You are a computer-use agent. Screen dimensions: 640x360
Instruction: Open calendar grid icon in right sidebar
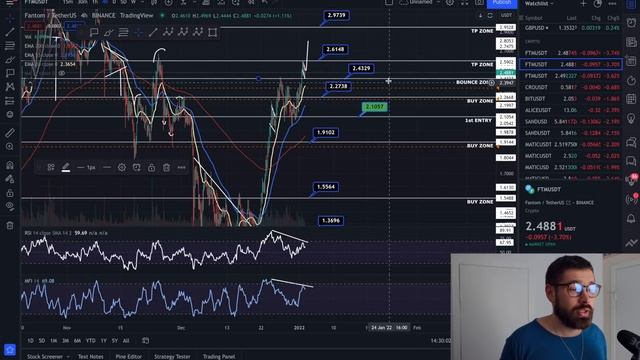click(631, 99)
